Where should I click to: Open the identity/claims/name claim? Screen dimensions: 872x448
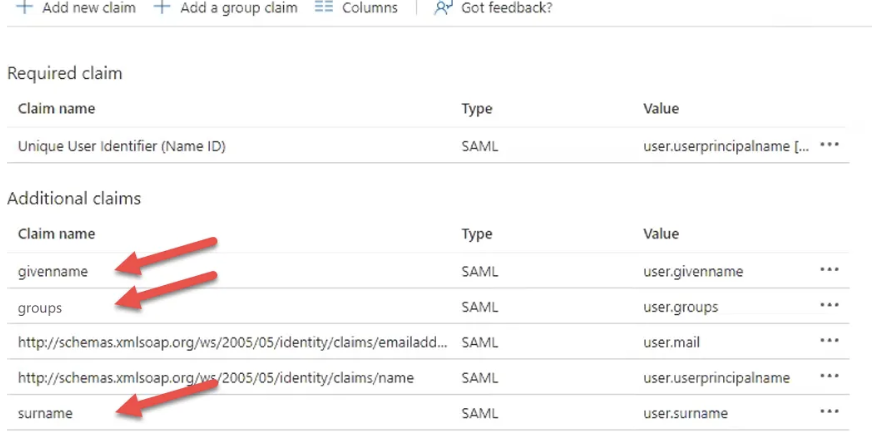click(216, 378)
